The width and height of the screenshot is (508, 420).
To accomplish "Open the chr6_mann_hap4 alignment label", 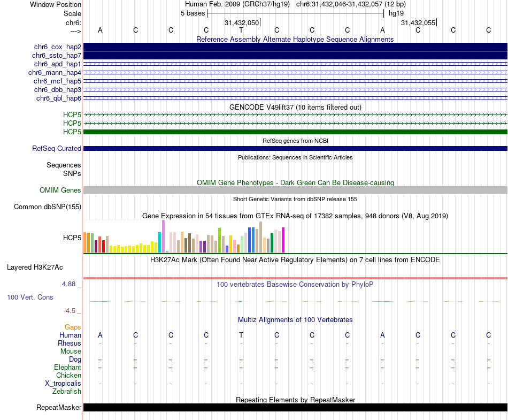I will 55,73.
